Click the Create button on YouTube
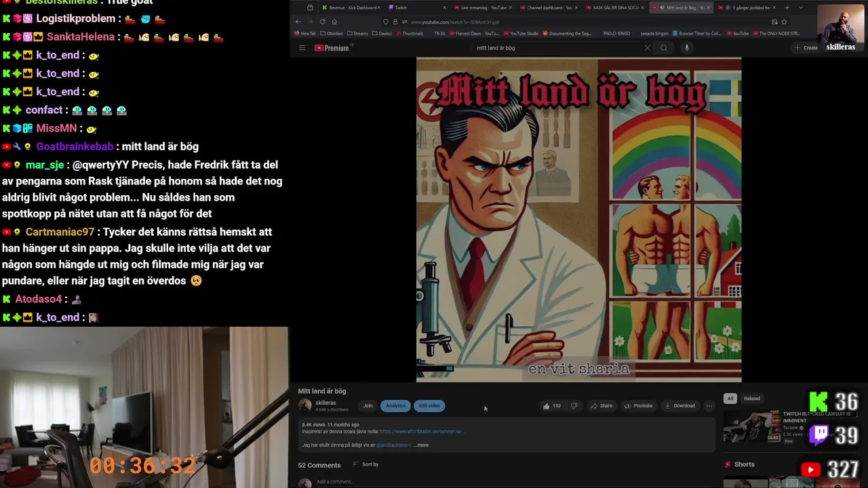Image resolution: width=868 pixels, height=488 pixels. pos(807,48)
